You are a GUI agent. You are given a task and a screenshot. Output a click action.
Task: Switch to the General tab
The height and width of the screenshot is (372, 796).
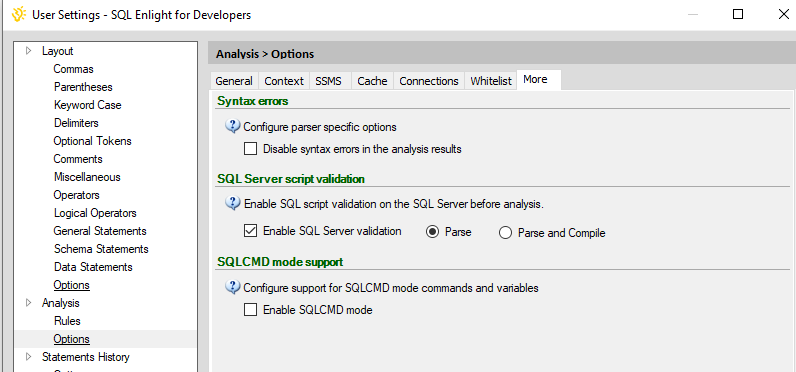point(234,81)
